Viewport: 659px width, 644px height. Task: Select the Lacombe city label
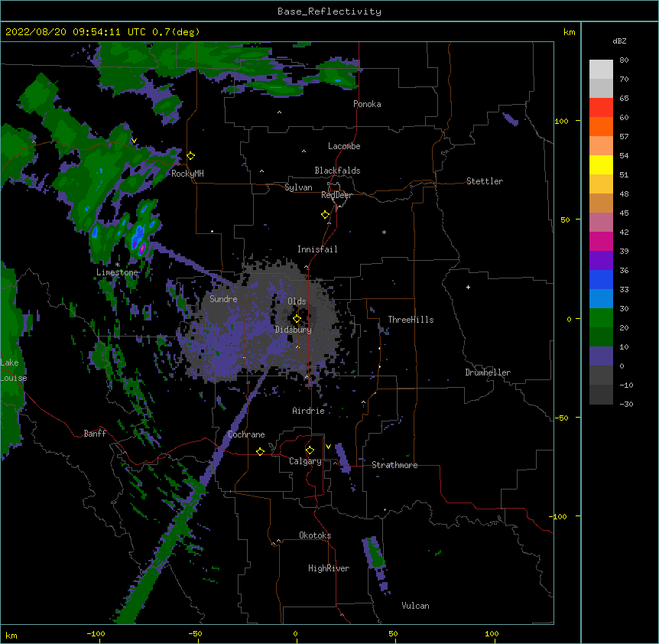tap(344, 146)
